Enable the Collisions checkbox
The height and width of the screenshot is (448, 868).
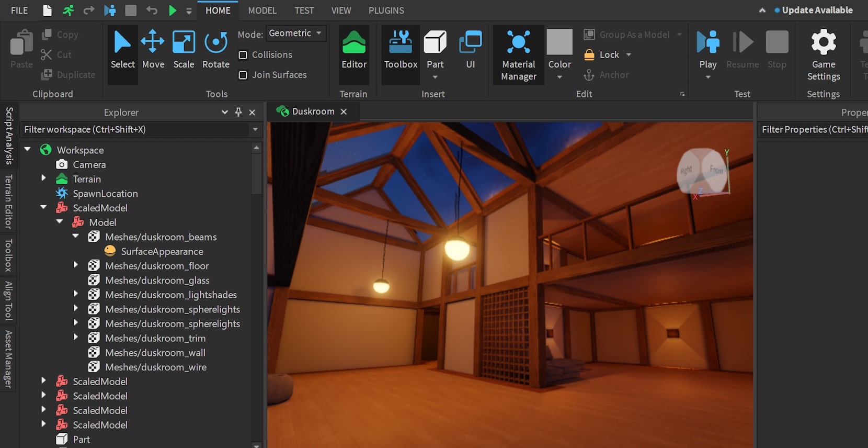(x=243, y=55)
